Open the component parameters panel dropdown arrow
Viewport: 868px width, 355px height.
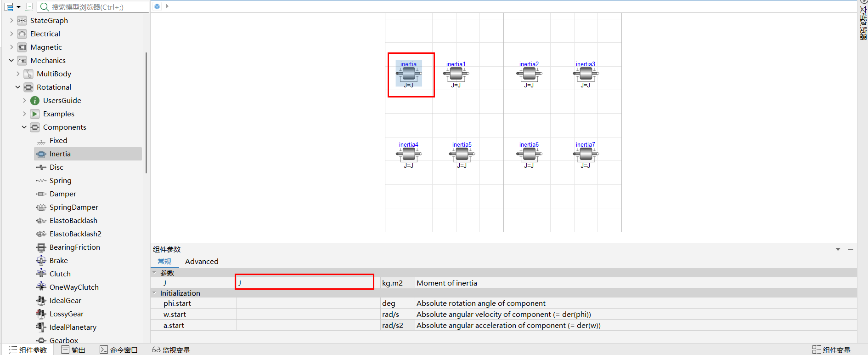(838, 249)
